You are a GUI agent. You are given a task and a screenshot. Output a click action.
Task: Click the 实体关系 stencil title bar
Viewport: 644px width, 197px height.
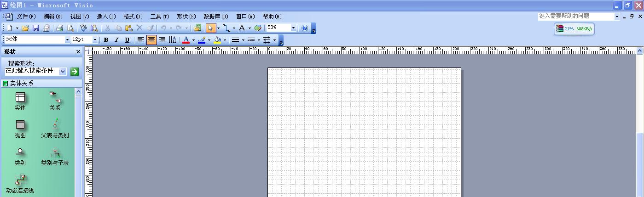pyautogui.click(x=41, y=84)
